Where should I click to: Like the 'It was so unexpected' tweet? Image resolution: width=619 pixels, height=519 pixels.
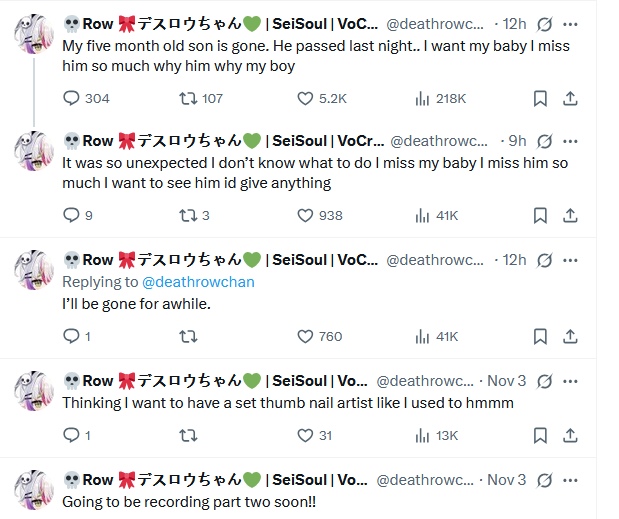[x=306, y=215]
